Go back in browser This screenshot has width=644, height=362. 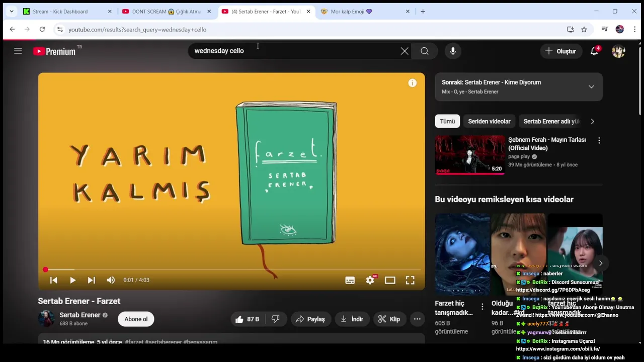point(12,30)
